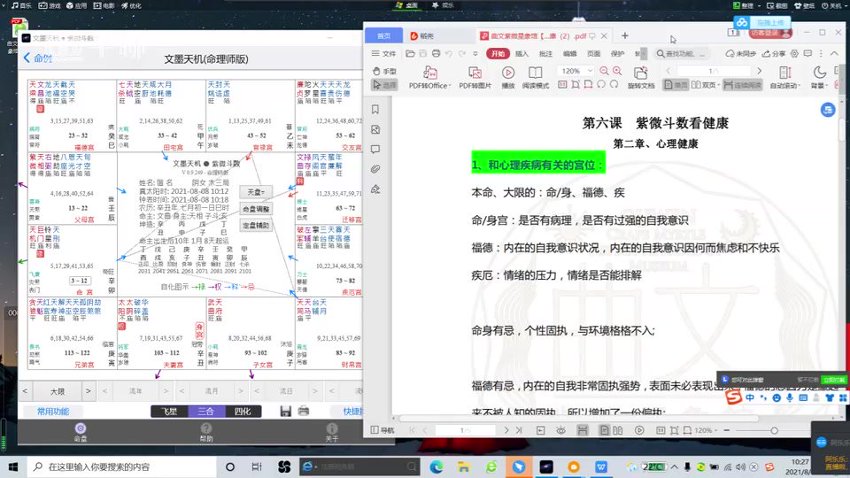Viewport: 850px width, 478px height.
Task: Open the 编辑 ribbon tab
Action: point(570,54)
